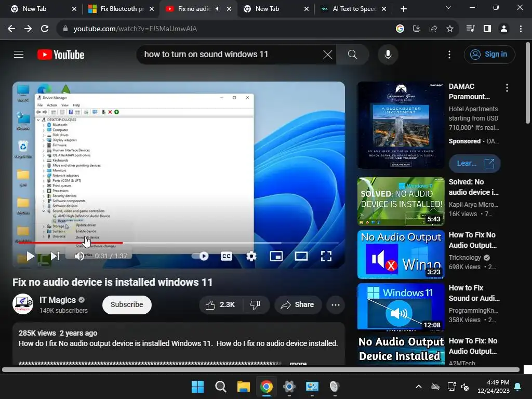Open 'How to Fix Sound or Audi...' title
Screen dimensions: 532x399
click(474, 293)
